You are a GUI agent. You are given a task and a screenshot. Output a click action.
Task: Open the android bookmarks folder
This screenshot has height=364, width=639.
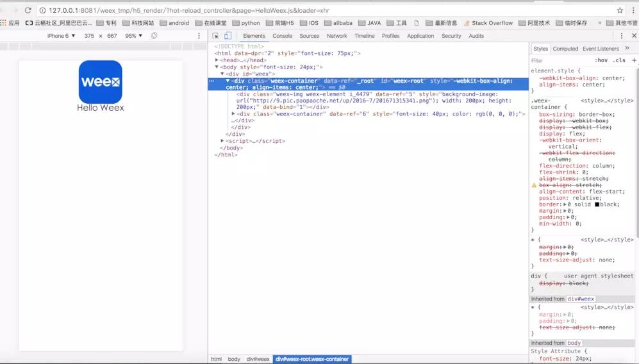click(174, 23)
